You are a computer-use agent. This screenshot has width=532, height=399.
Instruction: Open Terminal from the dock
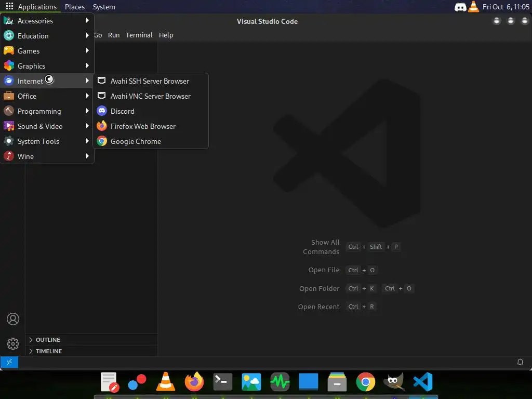pos(222,382)
